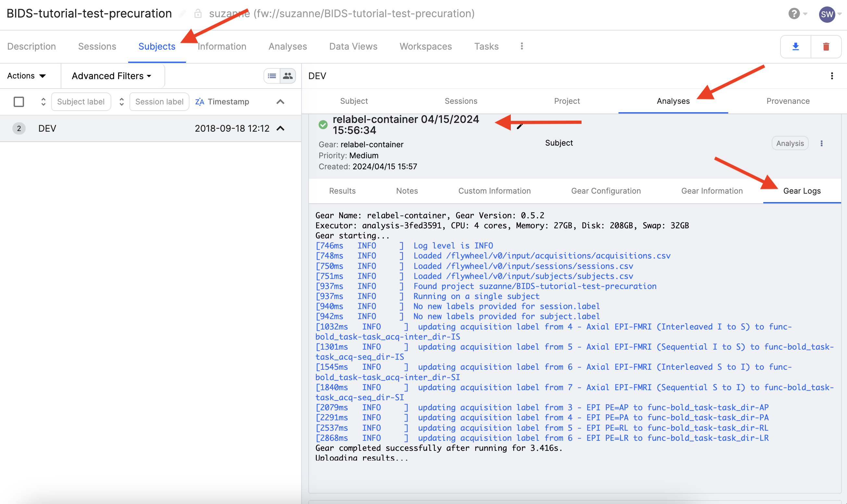
Task: Click the Session label filter field
Action: 159,102
